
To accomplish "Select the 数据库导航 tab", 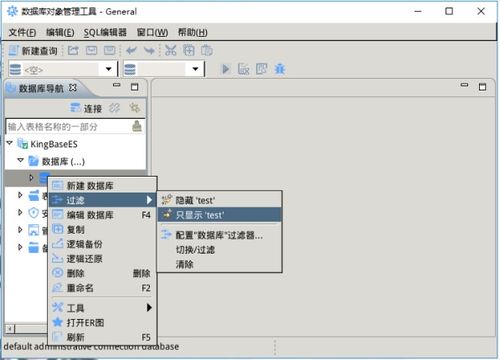I will [x=41, y=88].
